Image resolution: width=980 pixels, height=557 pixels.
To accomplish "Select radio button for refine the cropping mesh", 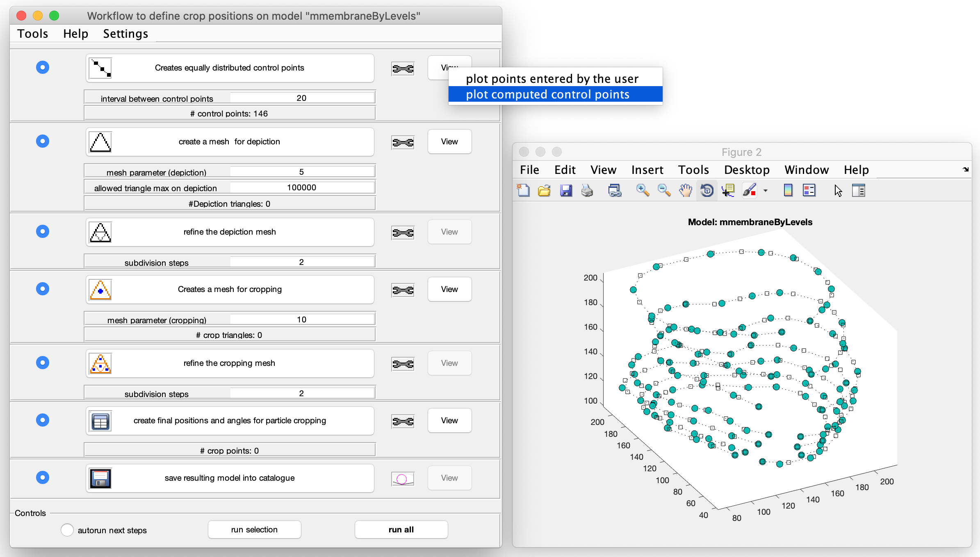I will pos(43,363).
